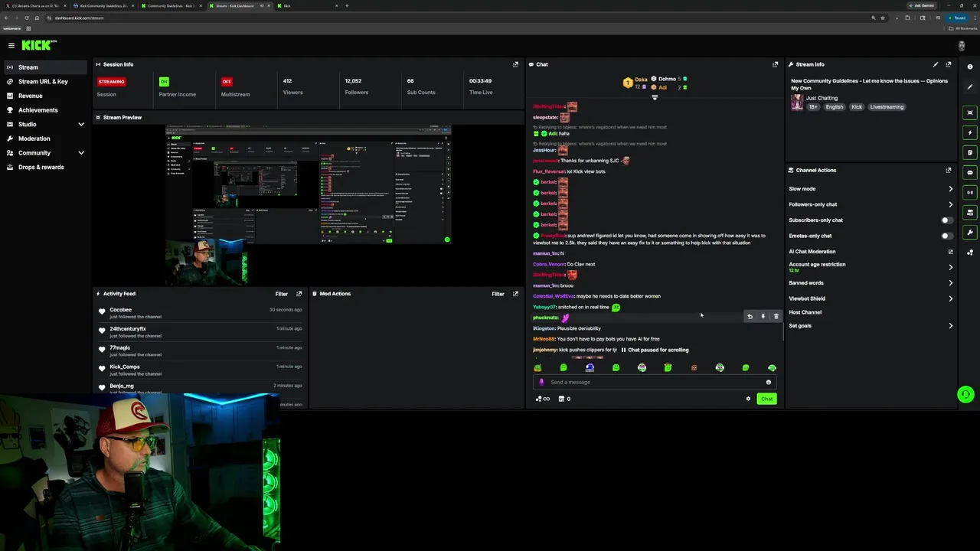Viewport: 980px width, 551px height.
Task: Open emoji picker in message box
Action: pos(769,382)
